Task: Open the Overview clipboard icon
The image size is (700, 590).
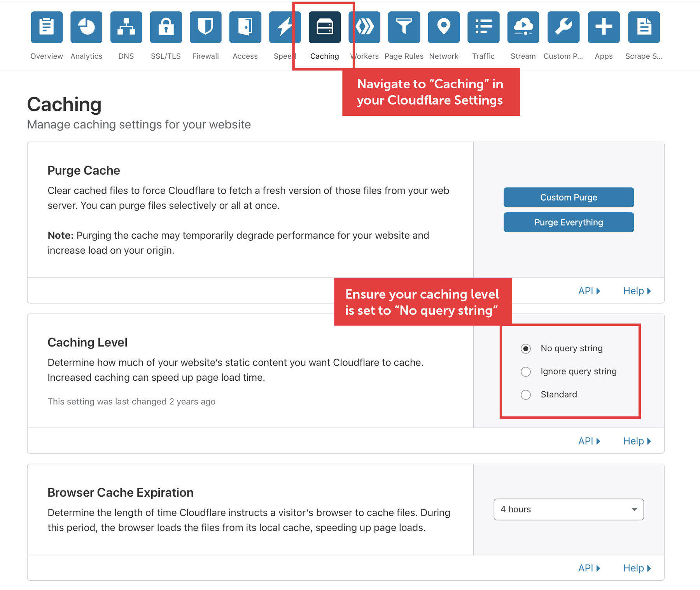Action: coord(47,27)
